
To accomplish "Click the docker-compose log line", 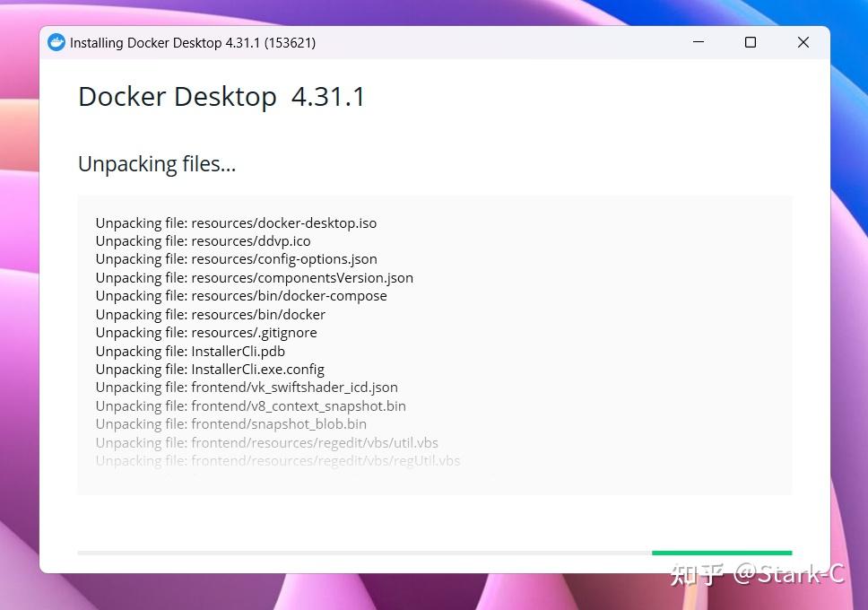I will pos(243,295).
